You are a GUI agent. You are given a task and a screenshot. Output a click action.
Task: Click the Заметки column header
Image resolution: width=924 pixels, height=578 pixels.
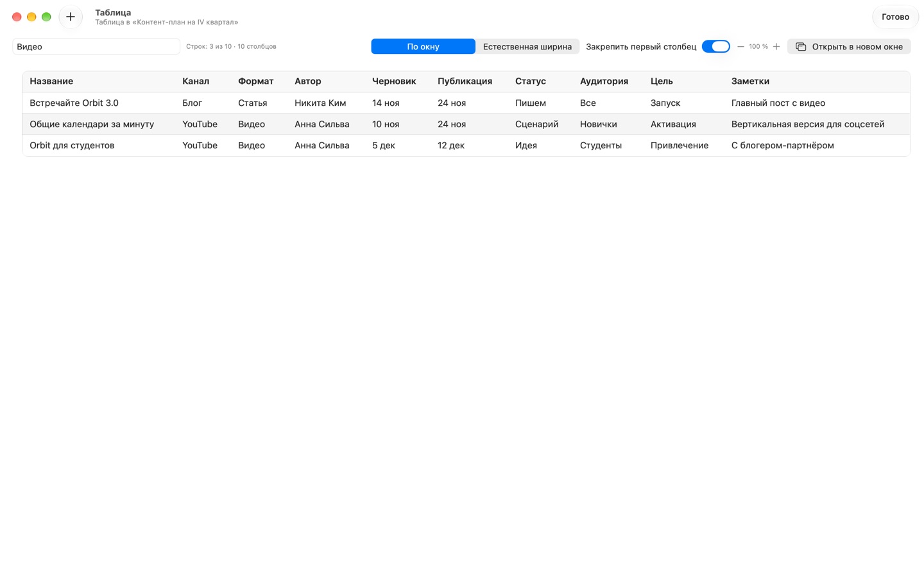coord(750,81)
